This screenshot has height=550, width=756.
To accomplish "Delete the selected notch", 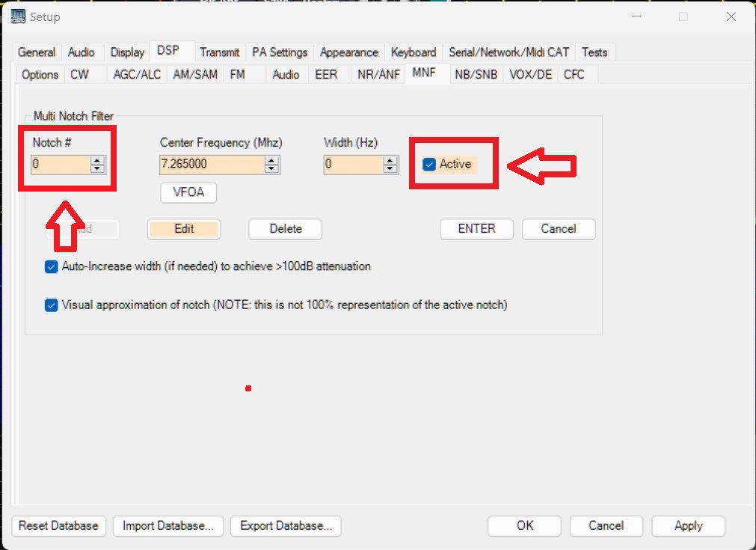I will click(x=285, y=229).
